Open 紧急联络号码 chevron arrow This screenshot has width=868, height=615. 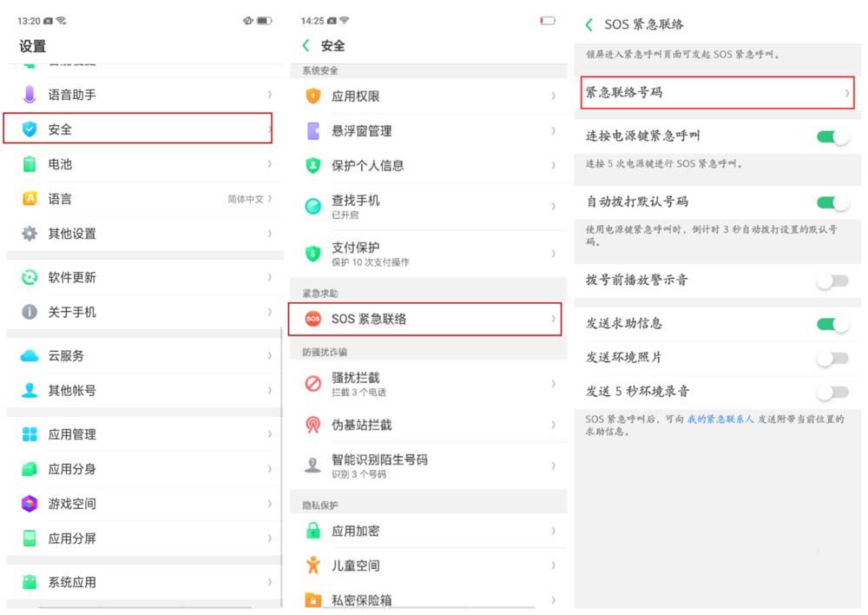pos(846,92)
